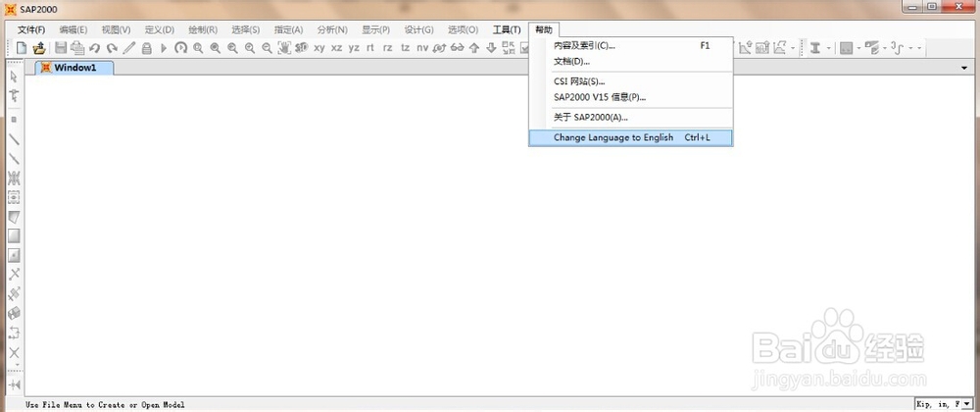Click the I-section frame design icon

[815, 47]
